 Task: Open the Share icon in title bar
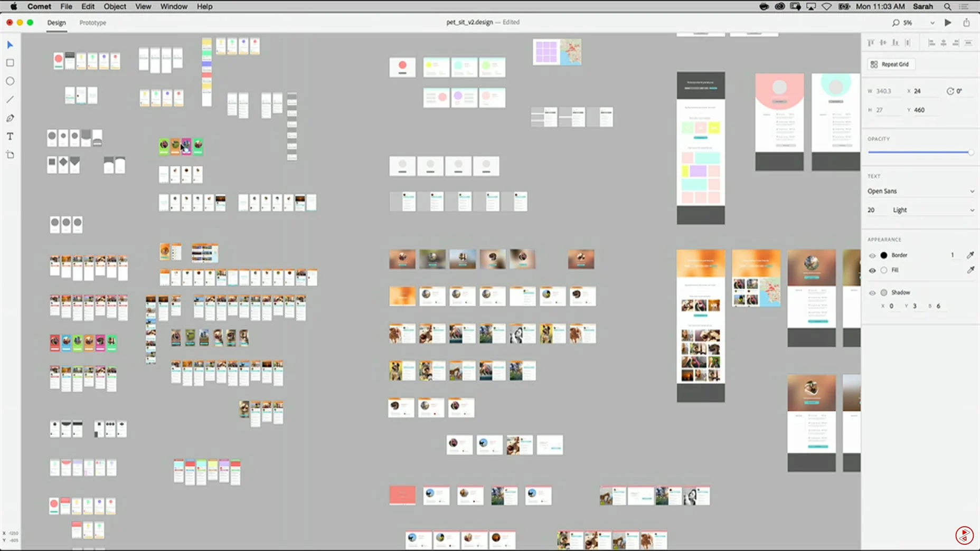(966, 23)
